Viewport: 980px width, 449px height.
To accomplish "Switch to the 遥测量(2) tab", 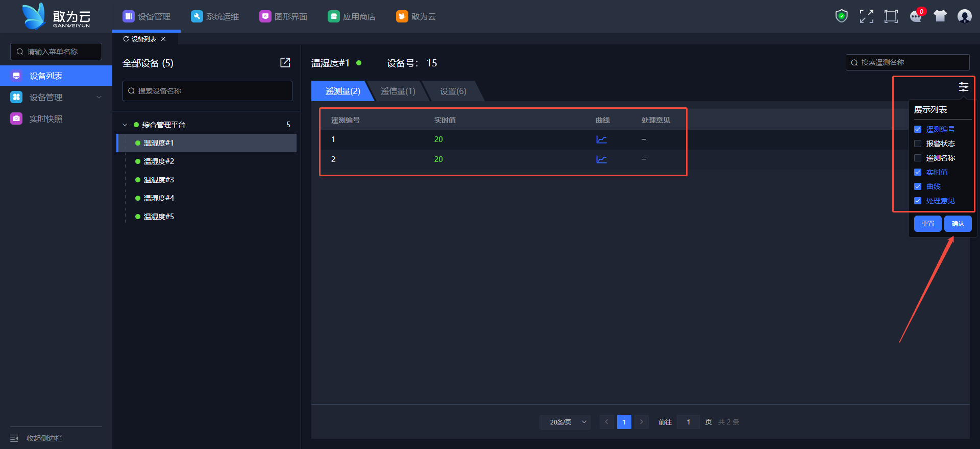I will coord(342,91).
